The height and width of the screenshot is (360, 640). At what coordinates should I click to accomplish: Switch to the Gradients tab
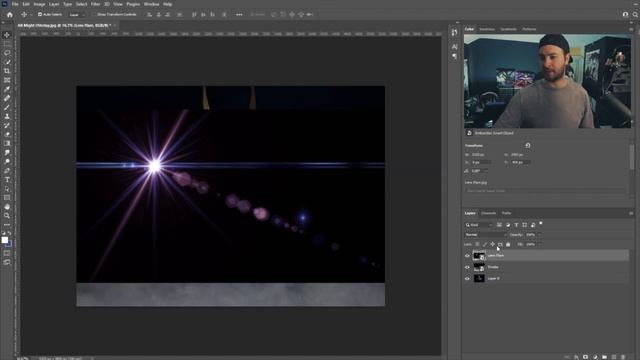click(x=509, y=29)
